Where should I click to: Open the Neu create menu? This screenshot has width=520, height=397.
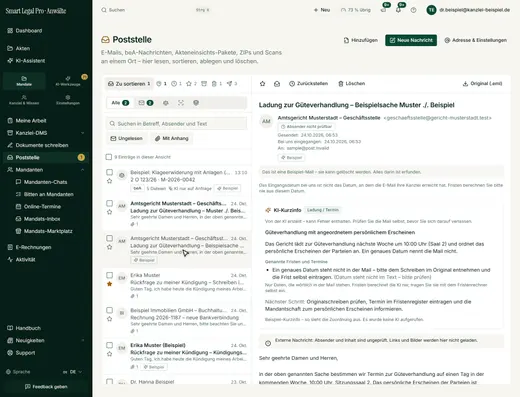[322, 10]
